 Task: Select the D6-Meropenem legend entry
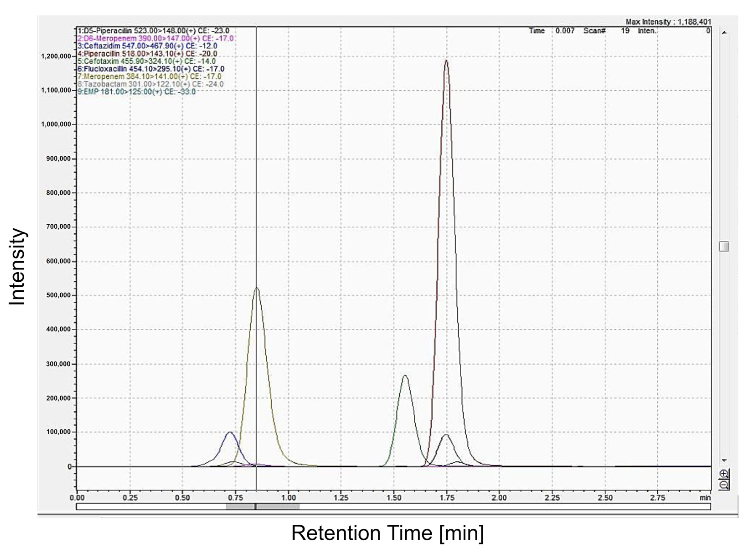pos(155,38)
